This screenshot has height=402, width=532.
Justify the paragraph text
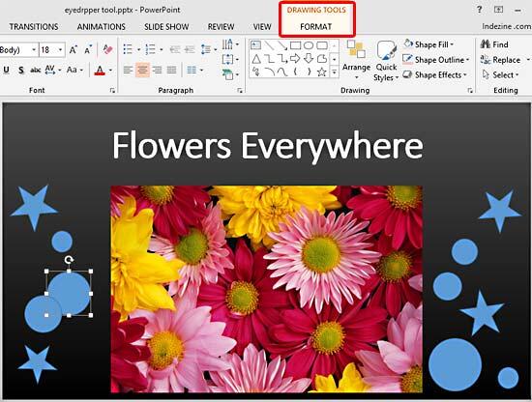click(x=171, y=71)
